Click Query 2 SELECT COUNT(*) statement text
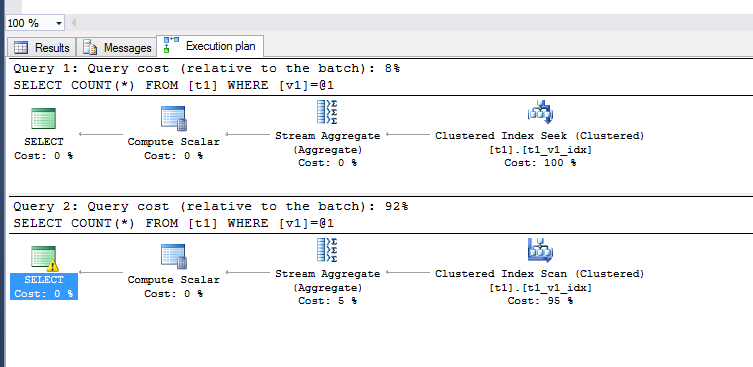This screenshot has height=367, width=753. point(173,223)
